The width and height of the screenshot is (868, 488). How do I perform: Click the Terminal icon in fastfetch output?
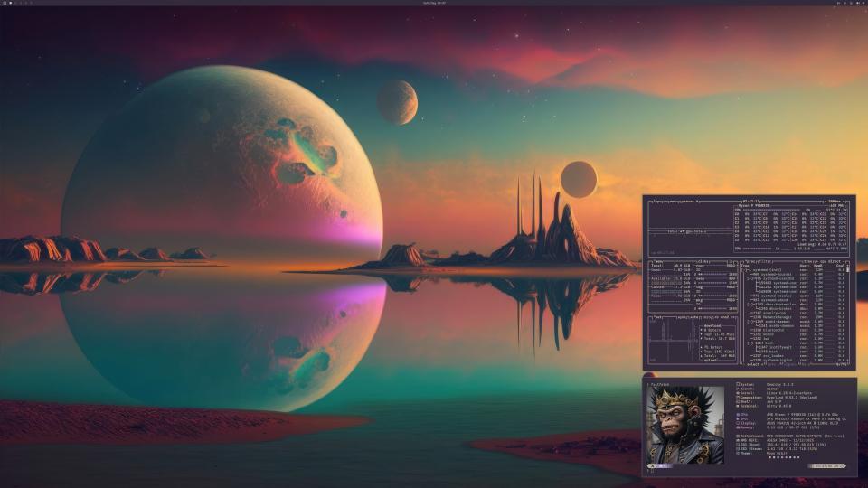(738, 406)
